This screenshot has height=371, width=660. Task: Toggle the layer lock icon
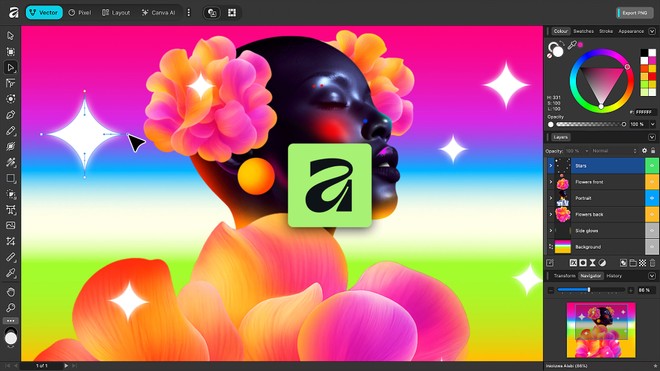(x=653, y=151)
